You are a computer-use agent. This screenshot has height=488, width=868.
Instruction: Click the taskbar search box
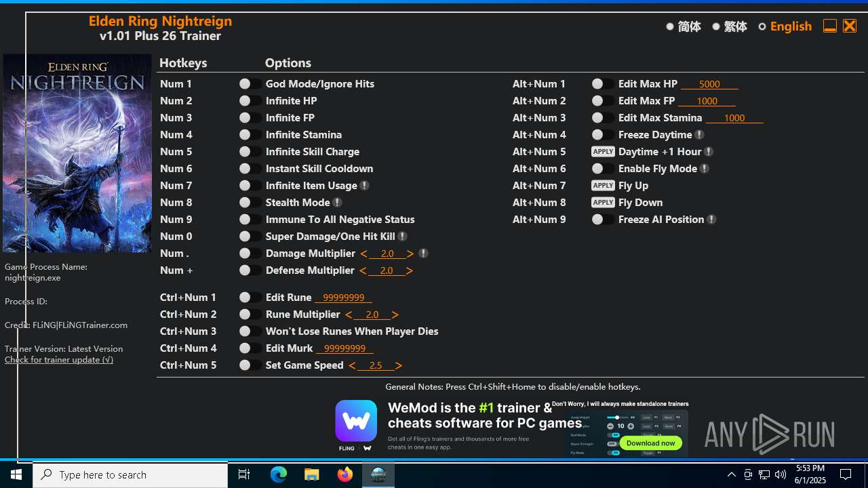click(x=130, y=474)
